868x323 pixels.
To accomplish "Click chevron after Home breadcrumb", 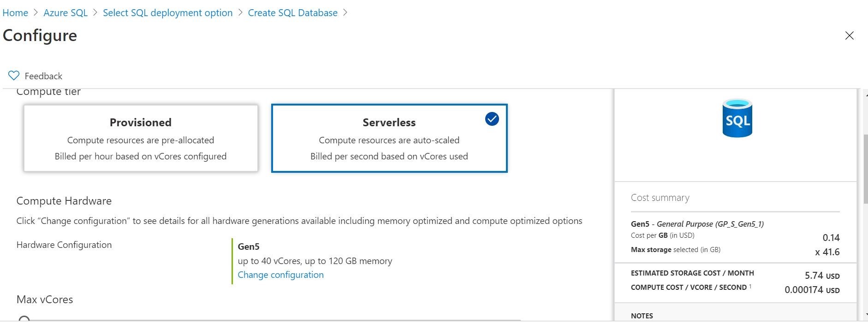I will point(36,13).
